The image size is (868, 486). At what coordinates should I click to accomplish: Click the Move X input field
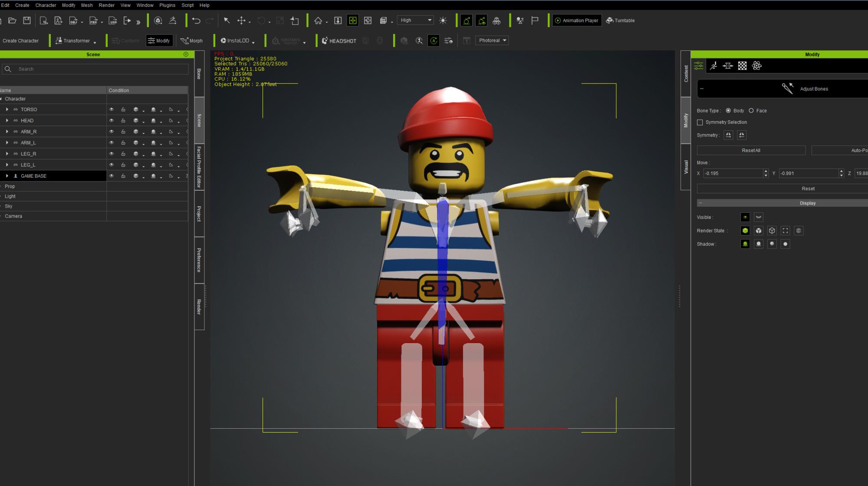point(733,173)
